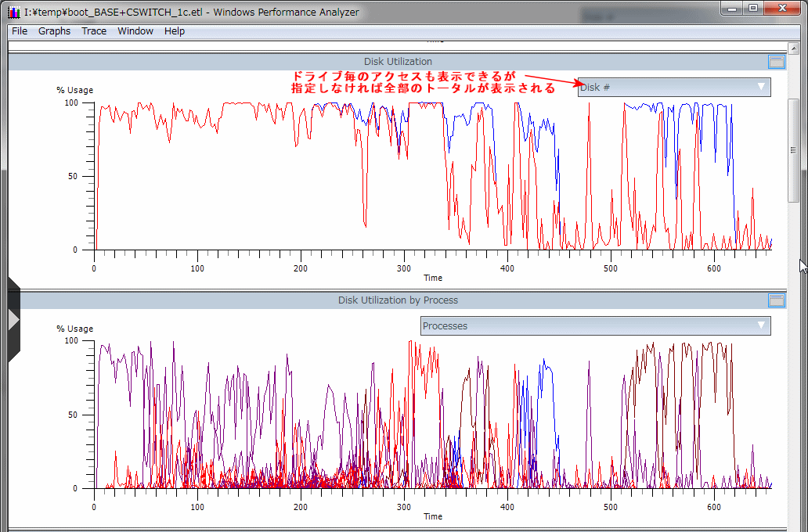Open the Trace menu
Viewport: 808px width, 532px height.
click(x=94, y=31)
